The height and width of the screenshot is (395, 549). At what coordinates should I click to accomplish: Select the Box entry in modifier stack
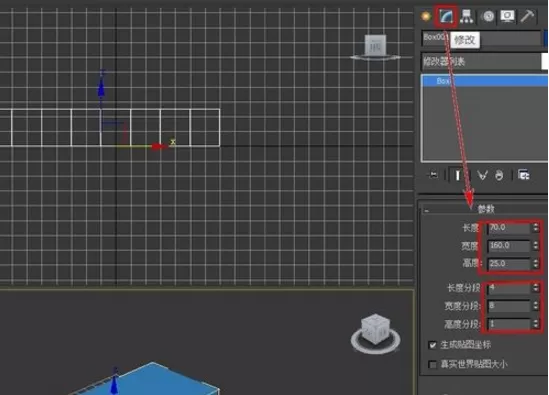[x=485, y=81]
